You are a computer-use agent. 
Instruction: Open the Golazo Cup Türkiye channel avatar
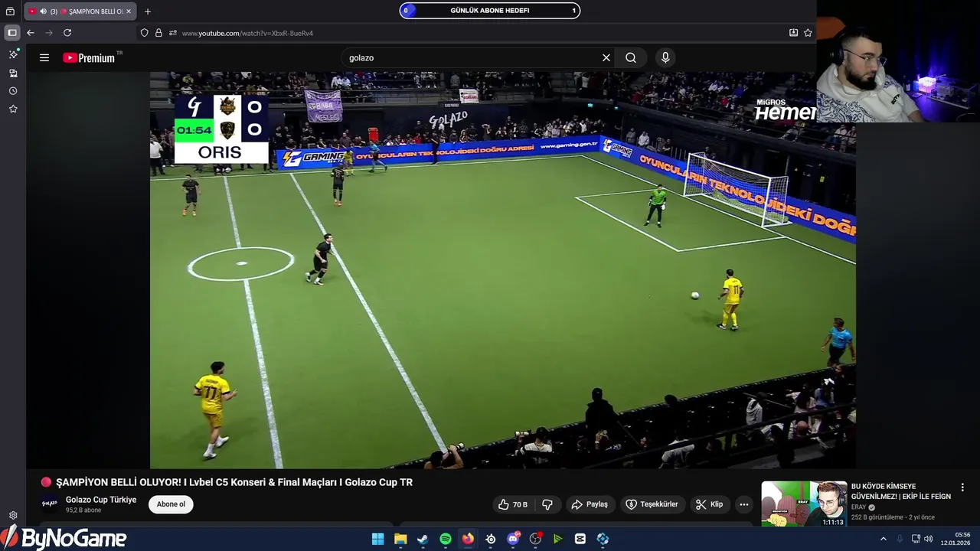tap(50, 504)
